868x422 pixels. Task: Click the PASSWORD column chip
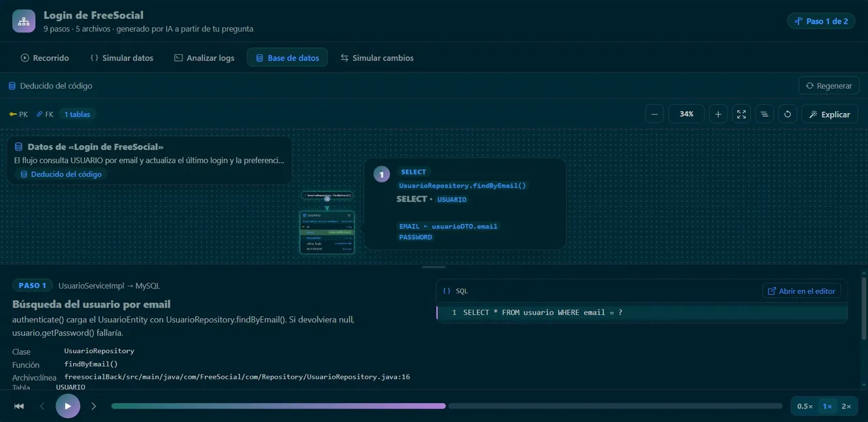tap(416, 237)
